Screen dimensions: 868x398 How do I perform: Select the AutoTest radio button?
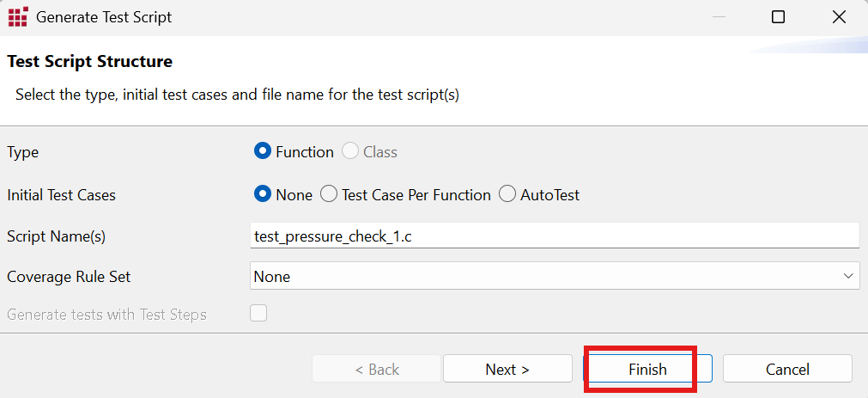(x=507, y=194)
